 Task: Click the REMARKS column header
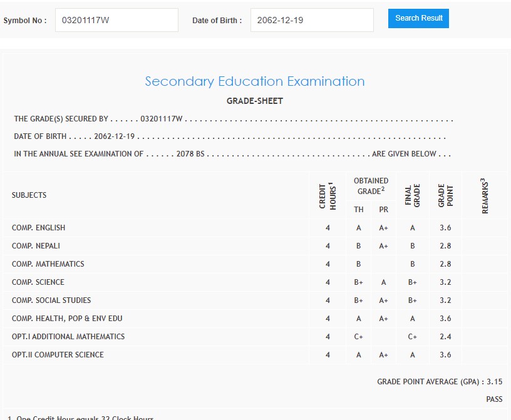tap(485, 195)
